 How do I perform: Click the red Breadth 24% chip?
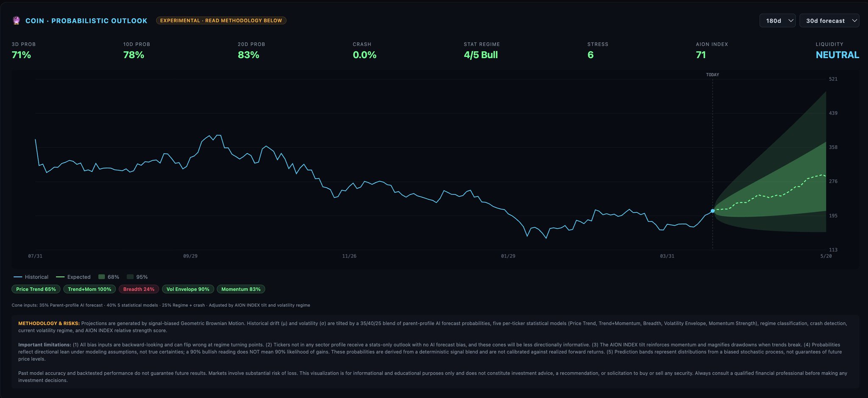pyautogui.click(x=139, y=289)
